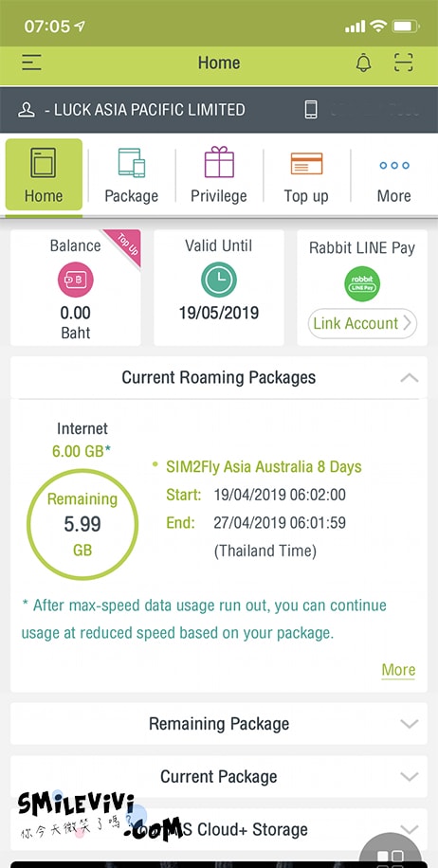Screen dimensions: 438x868
Task: Tap the pink Balance wallet icon
Action: 75,280
